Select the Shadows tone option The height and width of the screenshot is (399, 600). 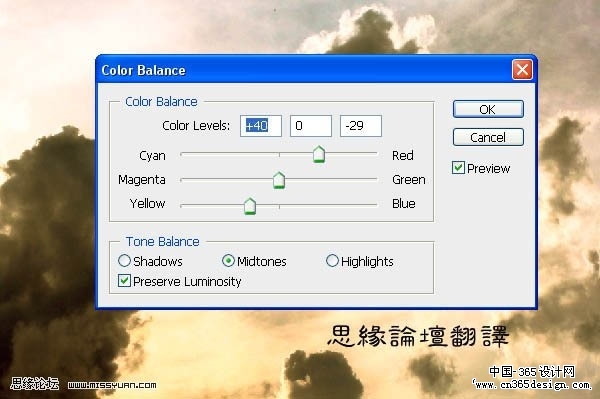point(124,261)
